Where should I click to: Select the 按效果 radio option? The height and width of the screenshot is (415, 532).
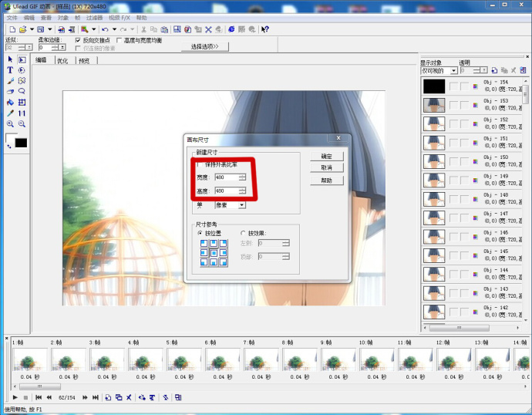click(243, 234)
